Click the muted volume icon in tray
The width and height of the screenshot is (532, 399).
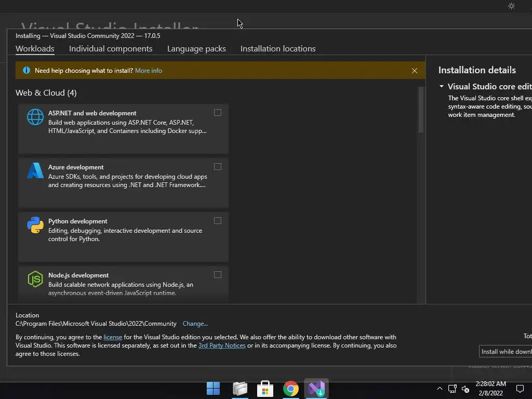(x=465, y=389)
